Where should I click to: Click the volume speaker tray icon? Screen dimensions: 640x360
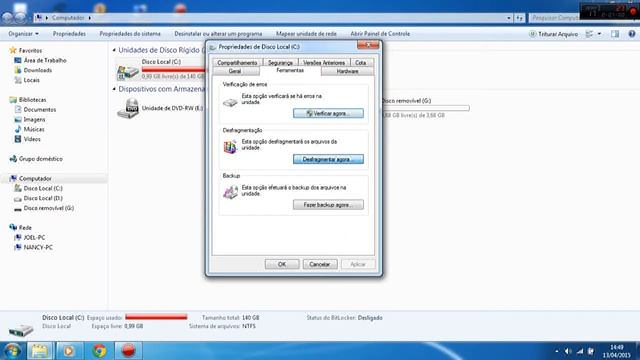[568, 351]
